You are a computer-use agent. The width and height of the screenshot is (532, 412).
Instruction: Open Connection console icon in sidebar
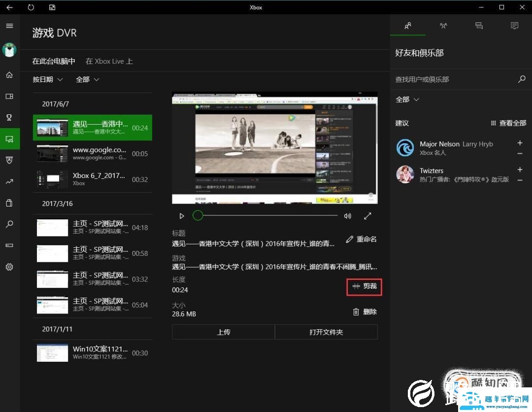point(9,245)
